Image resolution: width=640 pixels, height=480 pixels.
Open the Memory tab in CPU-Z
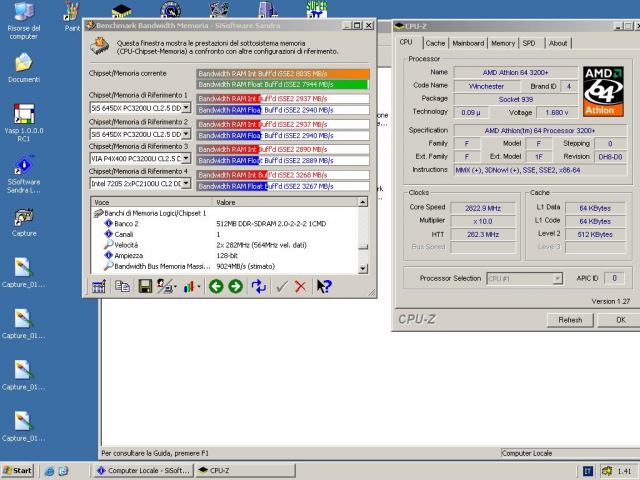[x=503, y=43]
